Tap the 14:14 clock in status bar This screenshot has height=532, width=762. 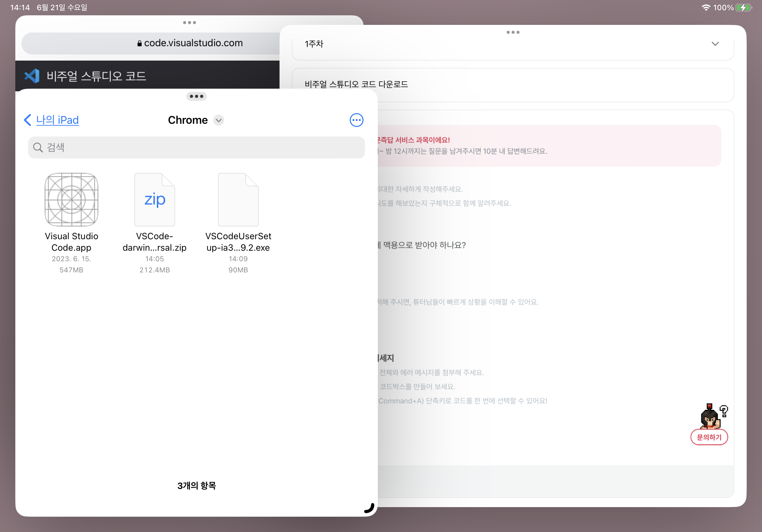[20, 7]
